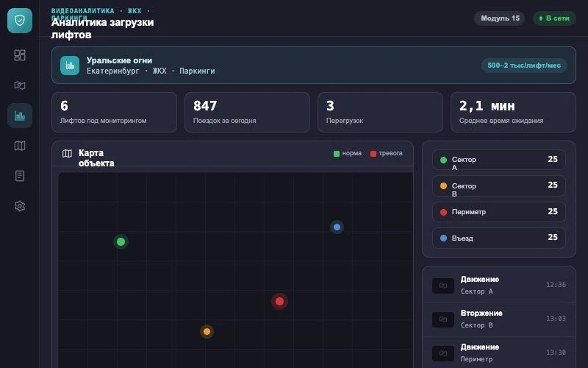Viewport: 588px width, 368px height.
Task: Click the В сети status badge
Action: (x=554, y=18)
